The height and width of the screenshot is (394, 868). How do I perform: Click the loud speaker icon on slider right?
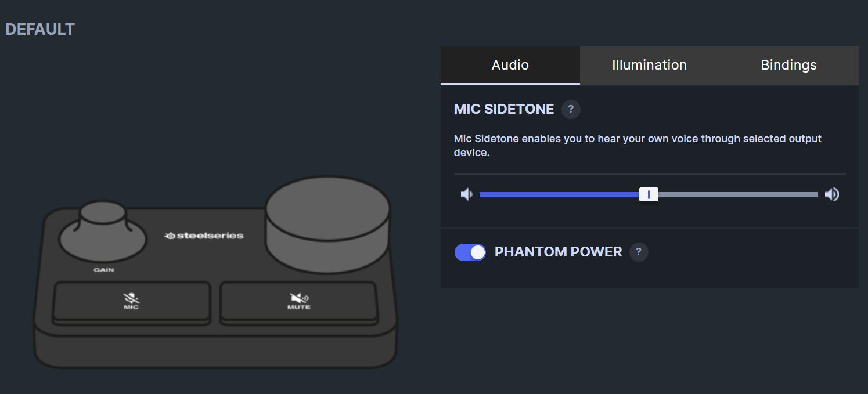click(832, 194)
